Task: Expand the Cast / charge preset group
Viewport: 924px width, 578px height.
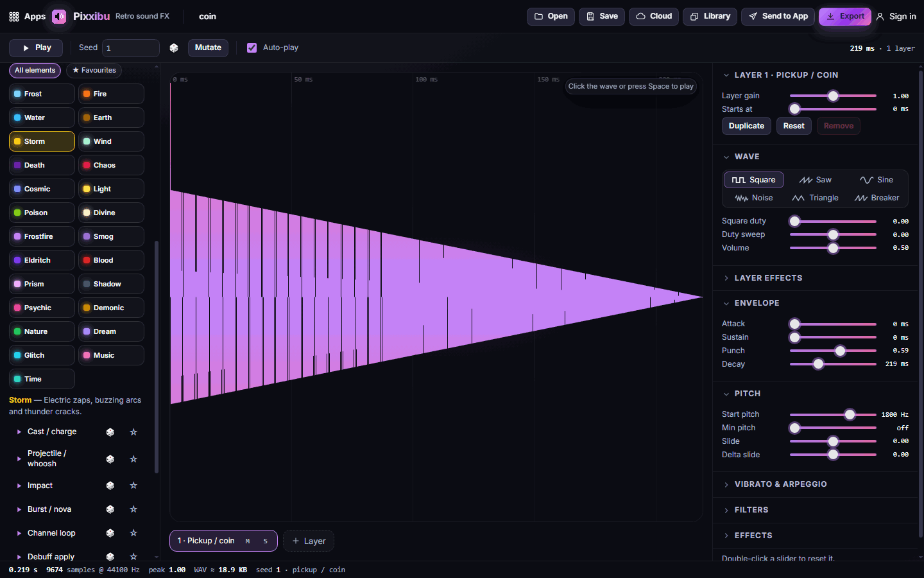Action: tap(19, 432)
